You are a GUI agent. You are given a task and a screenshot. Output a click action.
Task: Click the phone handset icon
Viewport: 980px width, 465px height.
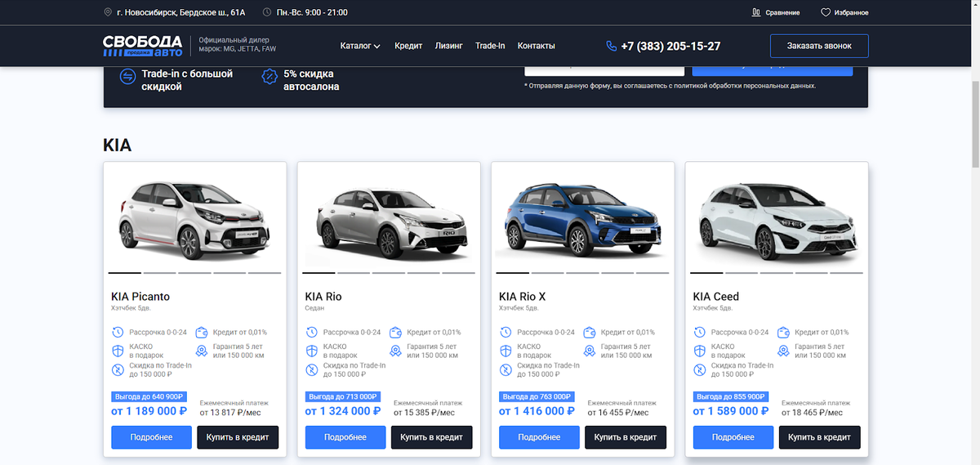coord(611,46)
